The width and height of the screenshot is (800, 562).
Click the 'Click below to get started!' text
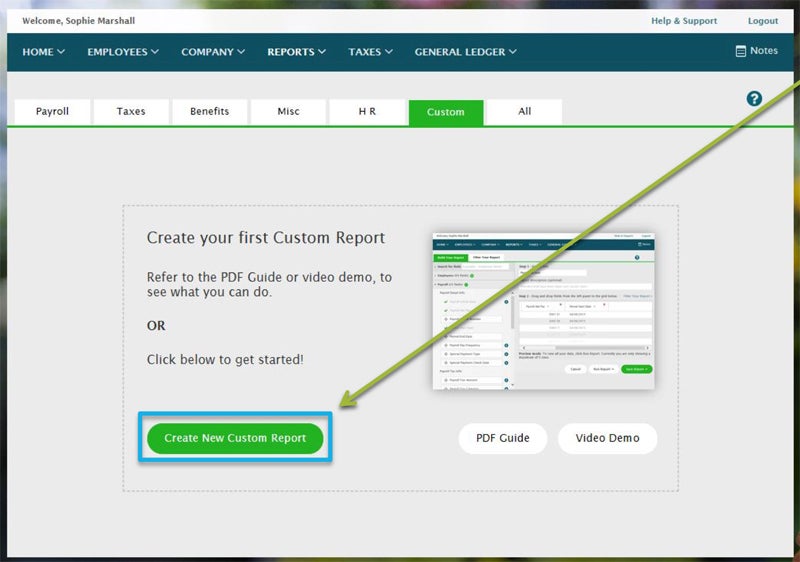225,360
